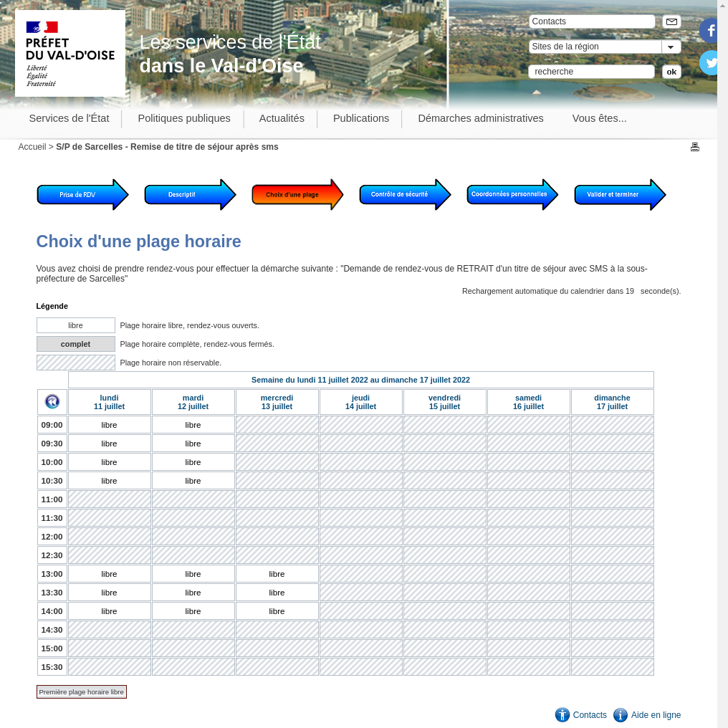Select libre slot lundi 14:00

coord(110,611)
